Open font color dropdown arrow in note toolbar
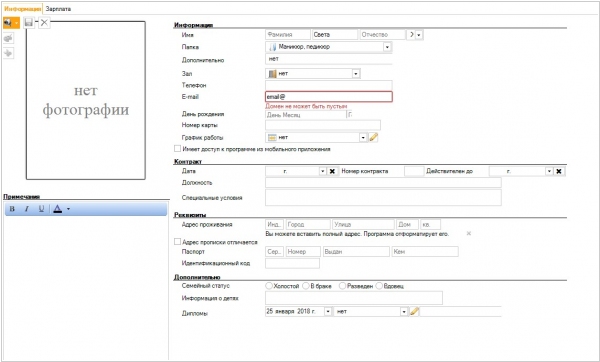 pos(68,209)
